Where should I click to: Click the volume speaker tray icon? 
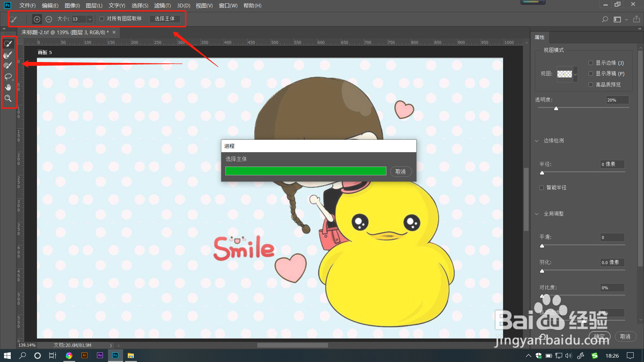point(568,356)
